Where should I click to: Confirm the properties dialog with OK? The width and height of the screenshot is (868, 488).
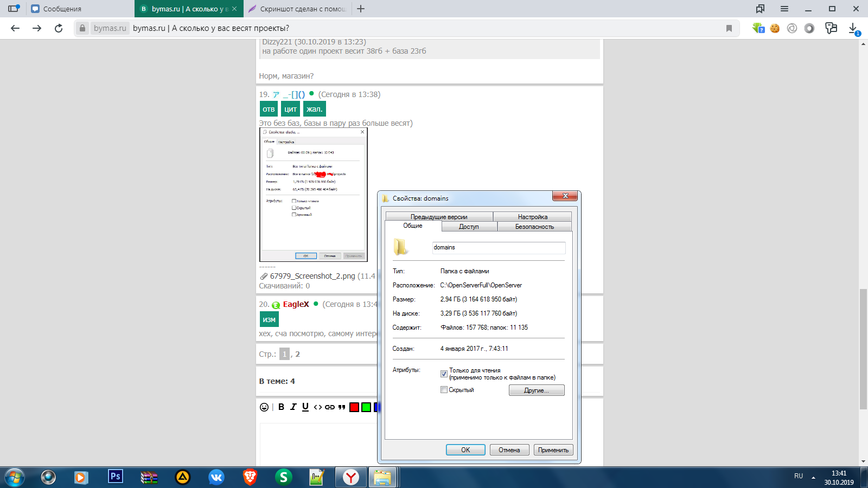(465, 450)
